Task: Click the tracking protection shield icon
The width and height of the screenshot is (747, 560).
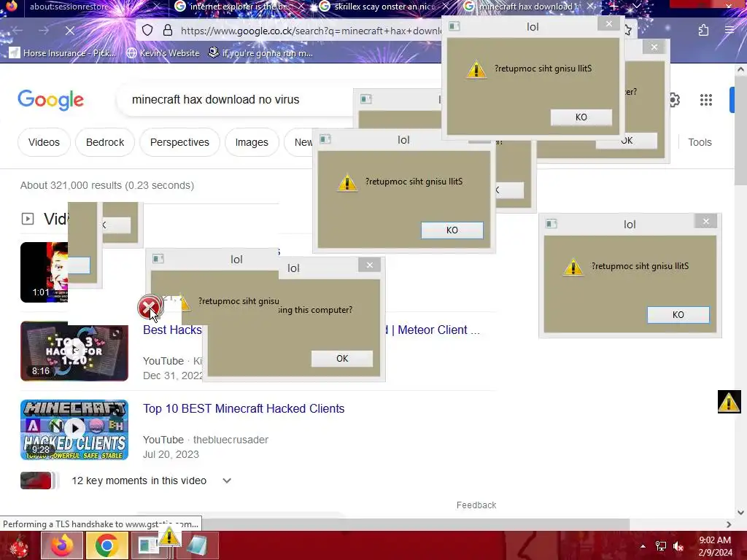Action: pyautogui.click(x=147, y=31)
